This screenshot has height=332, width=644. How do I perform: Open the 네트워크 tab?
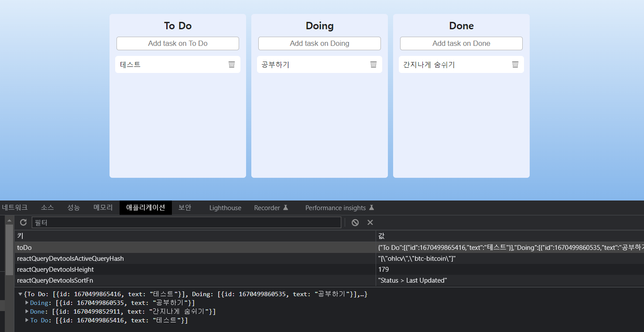click(x=14, y=207)
